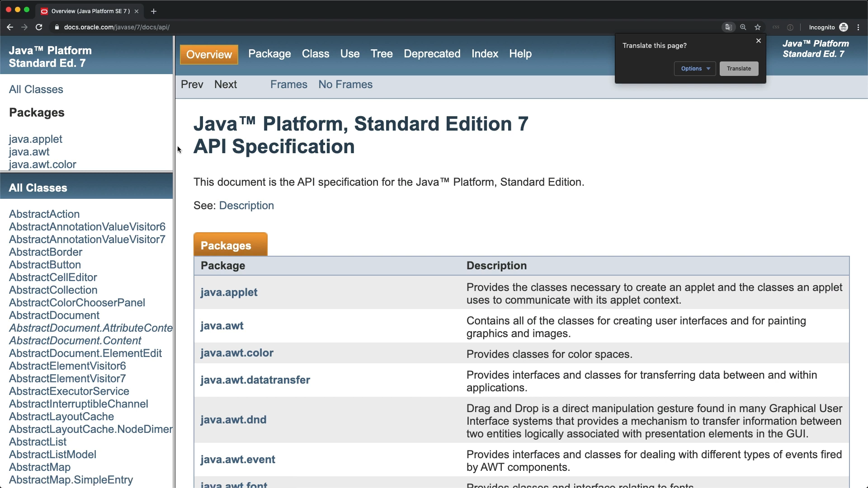The width and height of the screenshot is (868, 488).
Task: Bookmark this page with the star icon
Action: pos(758,27)
